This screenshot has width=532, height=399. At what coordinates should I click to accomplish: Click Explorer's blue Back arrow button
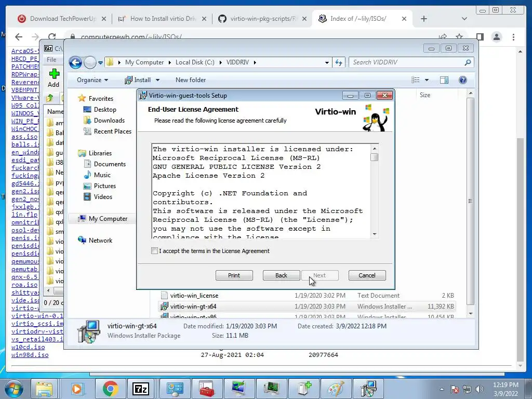75,62
